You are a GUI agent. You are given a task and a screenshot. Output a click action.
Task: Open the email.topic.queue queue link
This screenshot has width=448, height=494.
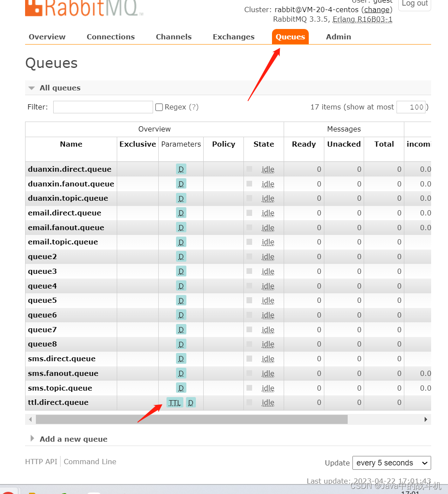click(63, 242)
